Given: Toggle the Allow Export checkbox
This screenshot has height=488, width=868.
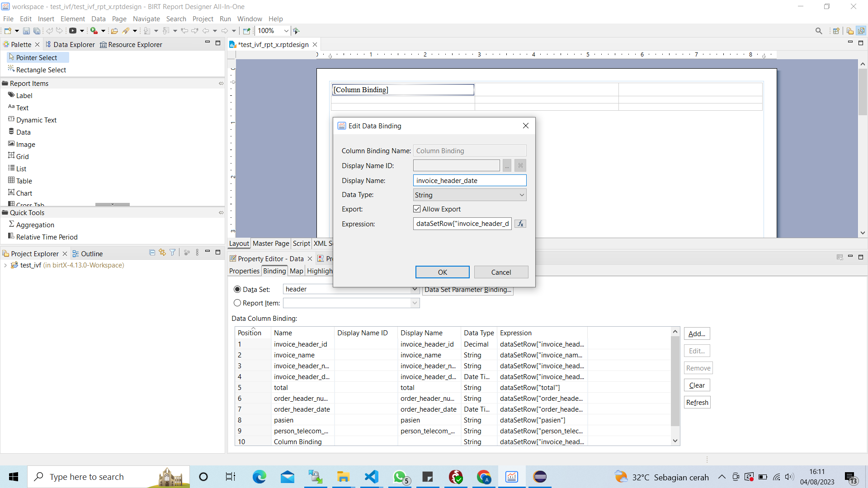Looking at the screenshot, I should click(417, 209).
